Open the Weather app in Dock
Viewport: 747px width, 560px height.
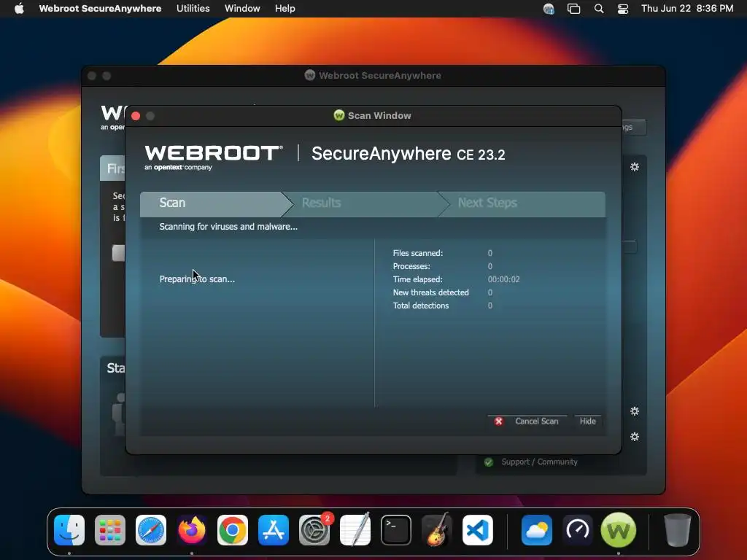click(x=537, y=530)
